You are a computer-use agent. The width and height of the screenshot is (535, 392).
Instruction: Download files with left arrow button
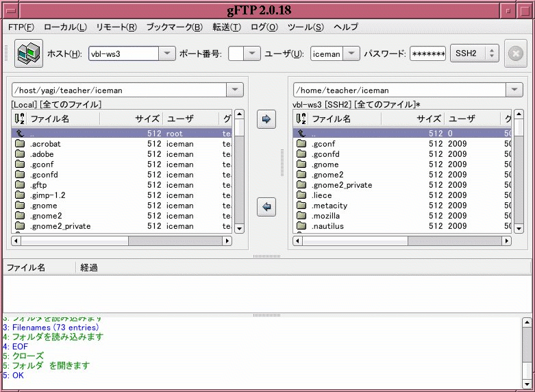tap(266, 206)
